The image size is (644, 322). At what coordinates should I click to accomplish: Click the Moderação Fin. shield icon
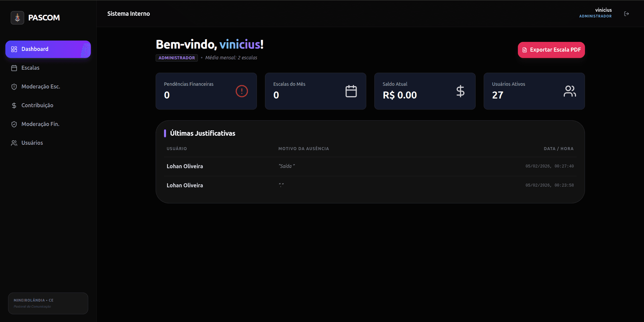[x=14, y=124]
